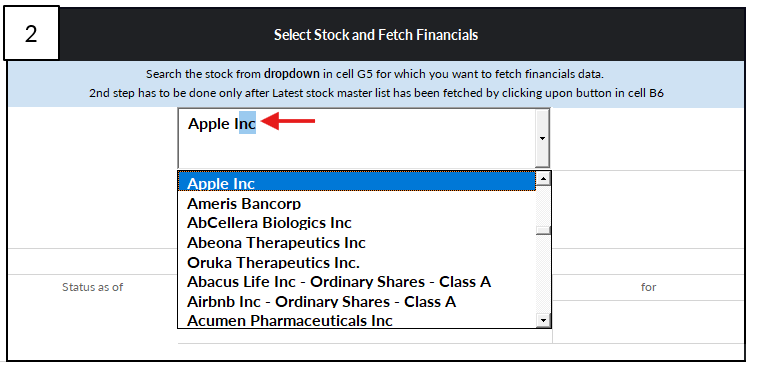
Task: Click the cell labeled for
Action: pyautogui.click(x=648, y=287)
